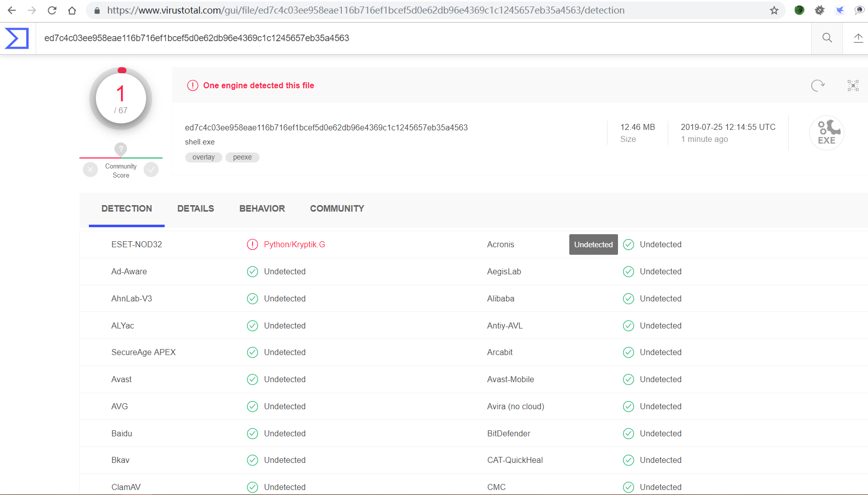868x495 pixels.
Task: Select the shell.exe file name
Action: [200, 142]
